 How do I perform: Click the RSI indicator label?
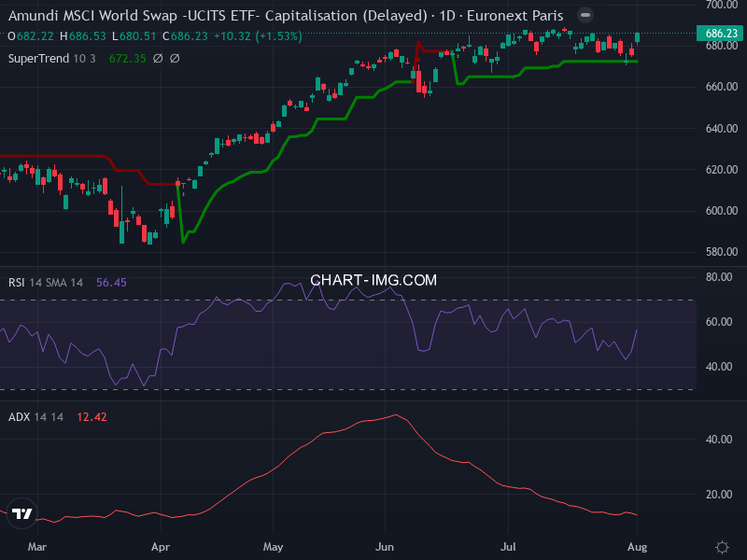(16, 283)
